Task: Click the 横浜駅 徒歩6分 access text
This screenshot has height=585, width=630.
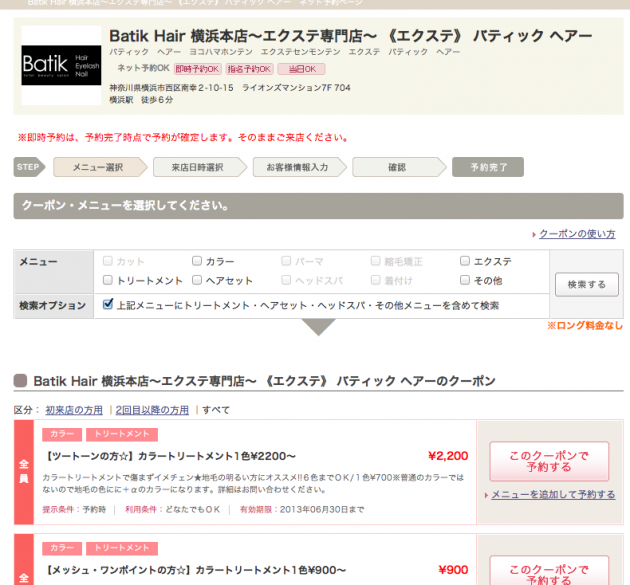Action: click(x=141, y=100)
